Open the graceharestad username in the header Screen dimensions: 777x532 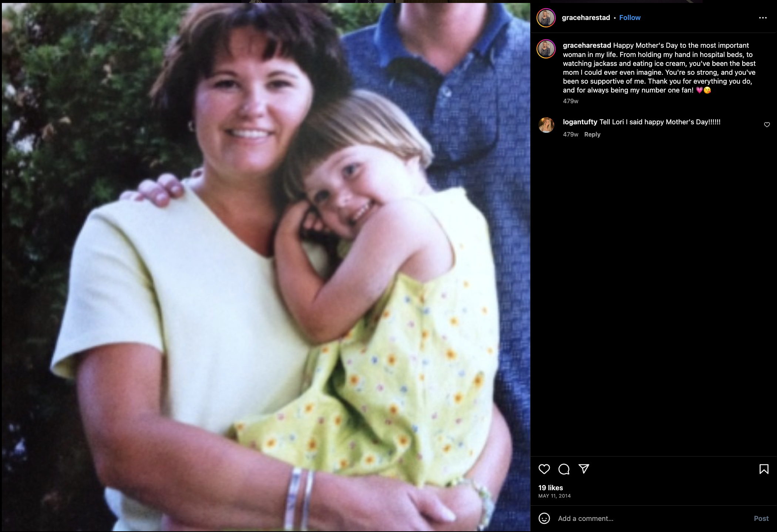pos(586,18)
